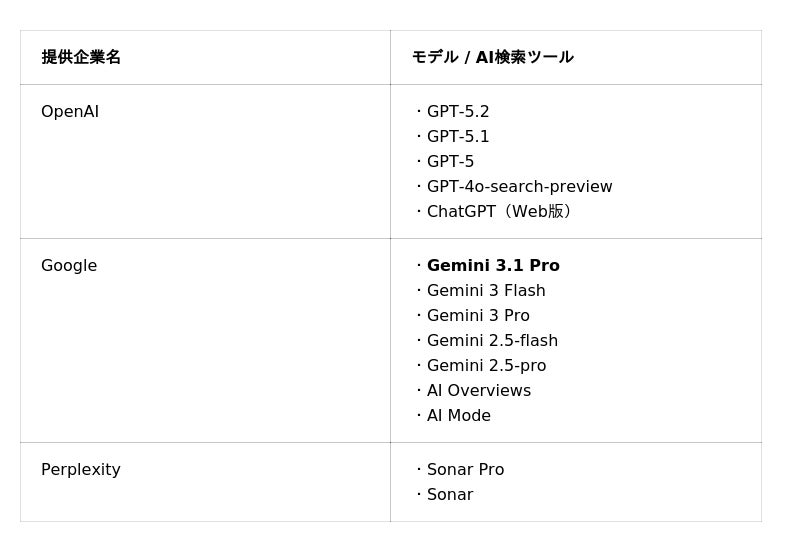
Task: Click the Sonar entry in Perplexity row
Action: [x=450, y=495]
